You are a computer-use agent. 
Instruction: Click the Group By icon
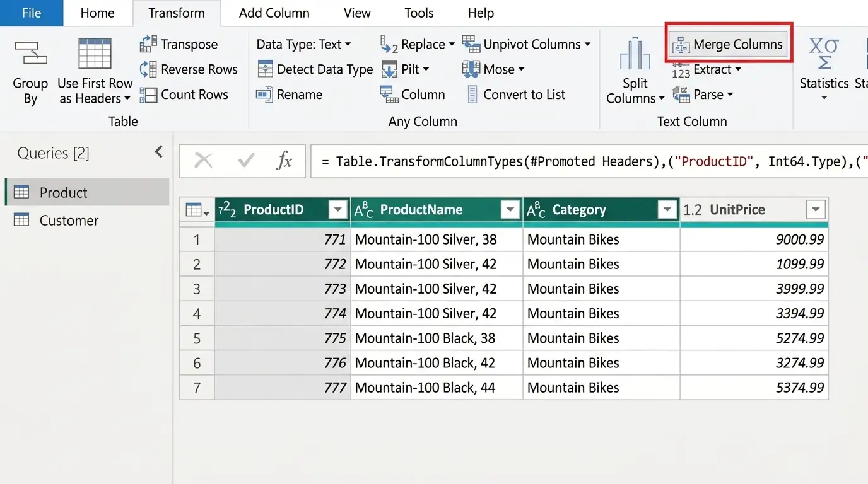click(31, 53)
